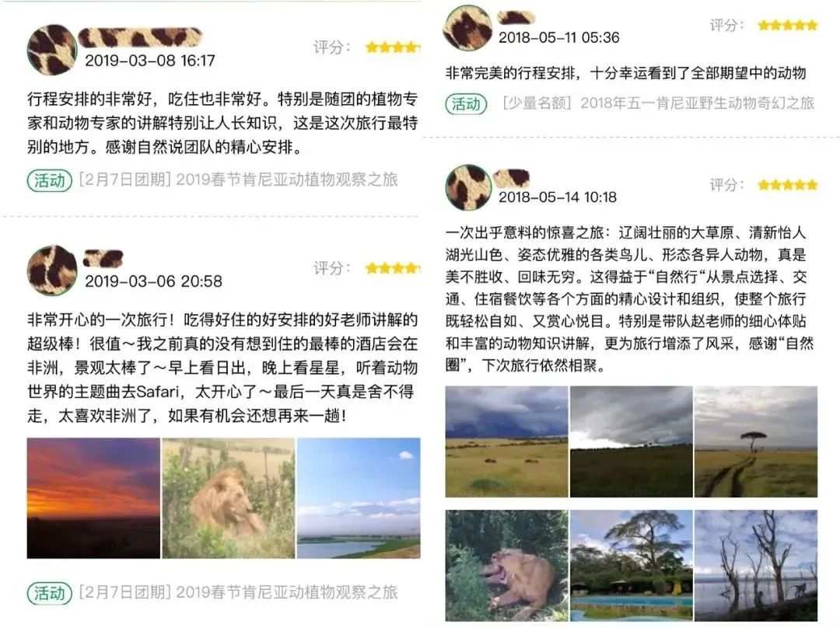Click 活动 badge beside 2018年五一肯尼亚 link
The height and width of the screenshot is (628, 840).
coord(466,103)
